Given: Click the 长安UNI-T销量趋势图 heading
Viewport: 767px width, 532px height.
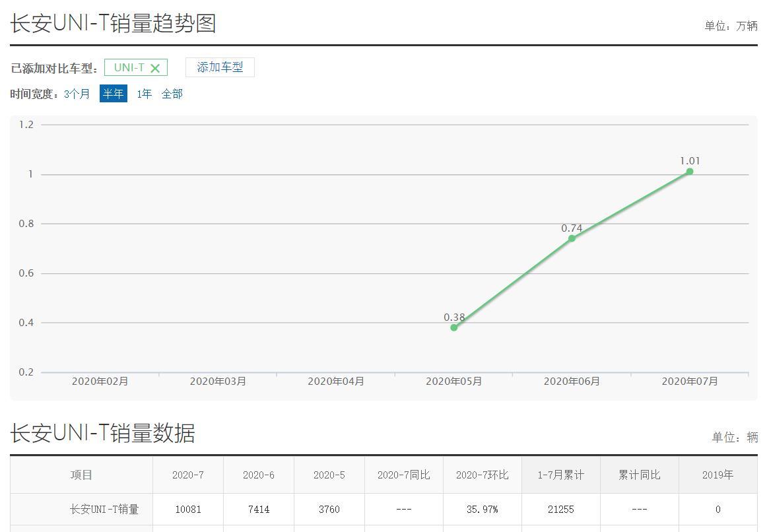Looking at the screenshot, I should pos(113,23).
